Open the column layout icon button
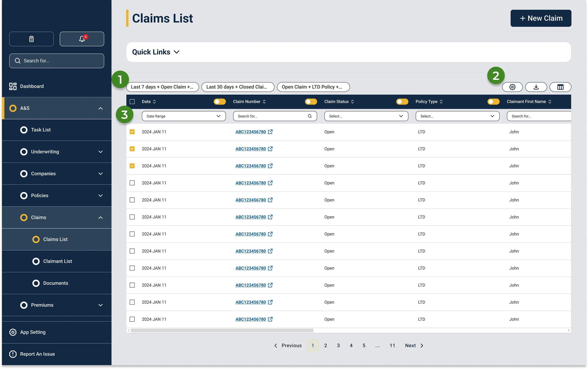Viewport: 588px width, 369px height. coord(560,87)
